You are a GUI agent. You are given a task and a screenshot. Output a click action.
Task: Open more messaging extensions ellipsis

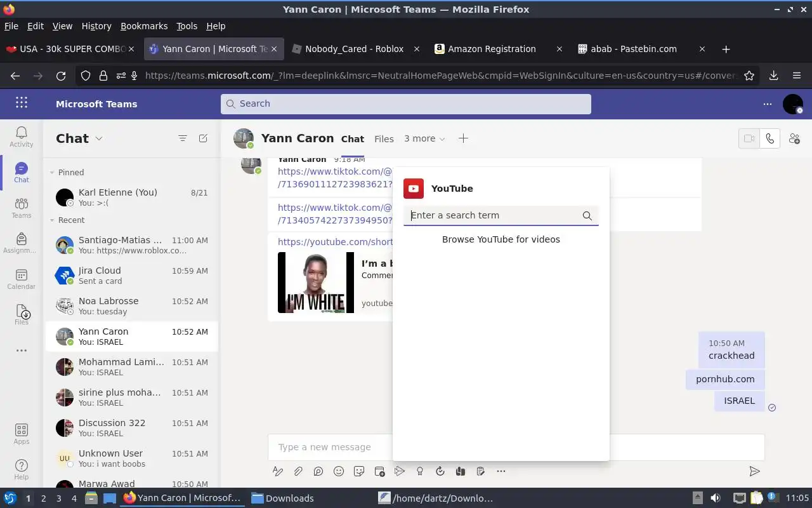click(501, 471)
